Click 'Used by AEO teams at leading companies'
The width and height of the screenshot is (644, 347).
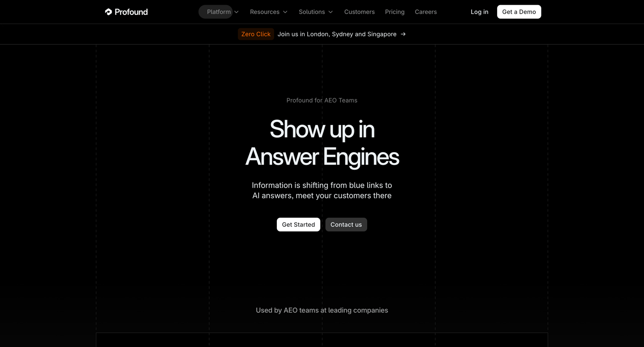pos(322,310)
